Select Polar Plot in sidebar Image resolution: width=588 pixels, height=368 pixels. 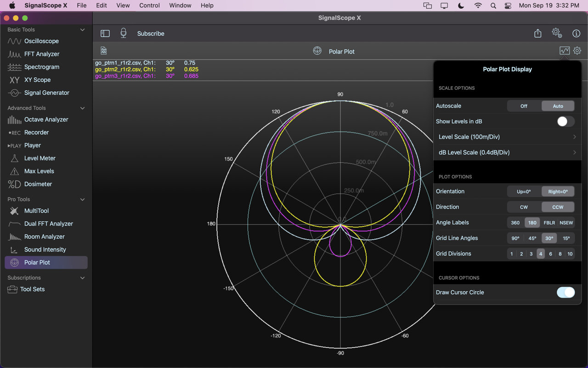(x=46, y=262)
